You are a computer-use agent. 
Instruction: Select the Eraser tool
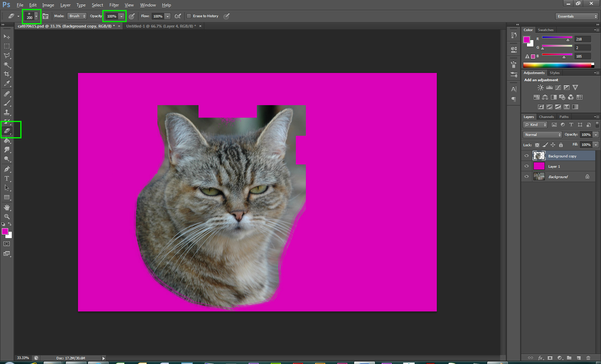tap(7, 131)
